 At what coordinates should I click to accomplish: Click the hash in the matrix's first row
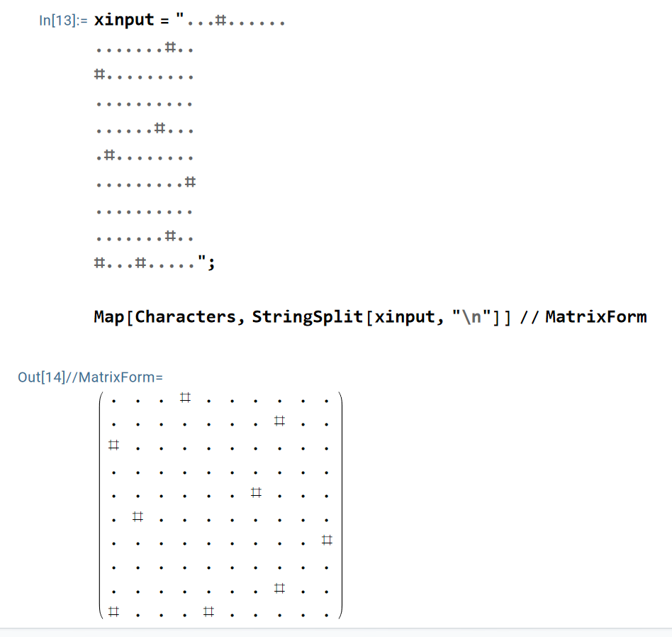185,398
